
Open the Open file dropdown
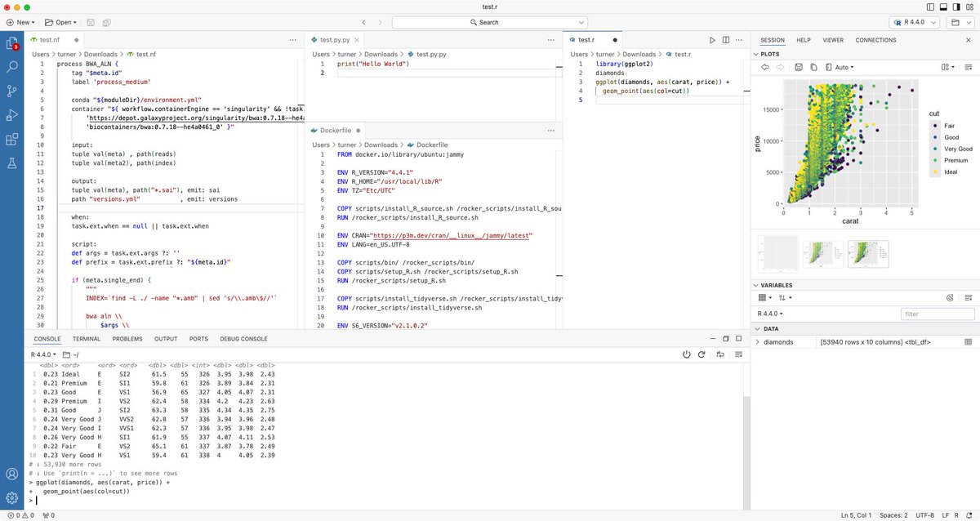tap(61, 22)
